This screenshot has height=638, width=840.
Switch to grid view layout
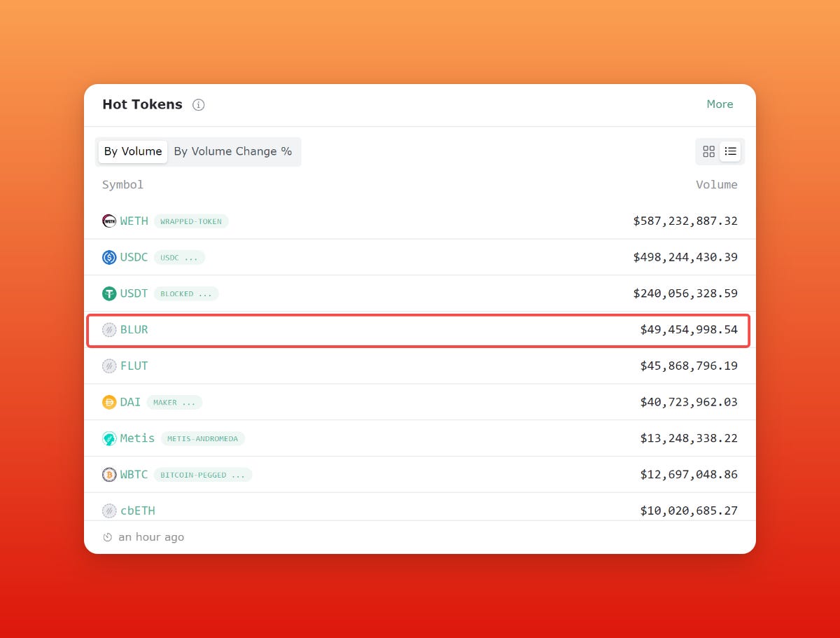pyautogui.click(x=708, y=151)
